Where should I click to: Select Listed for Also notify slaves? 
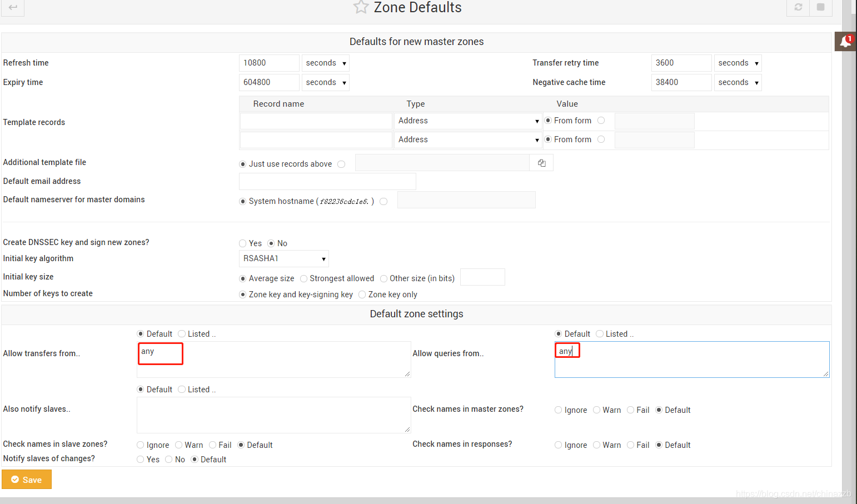coord(182,390)
